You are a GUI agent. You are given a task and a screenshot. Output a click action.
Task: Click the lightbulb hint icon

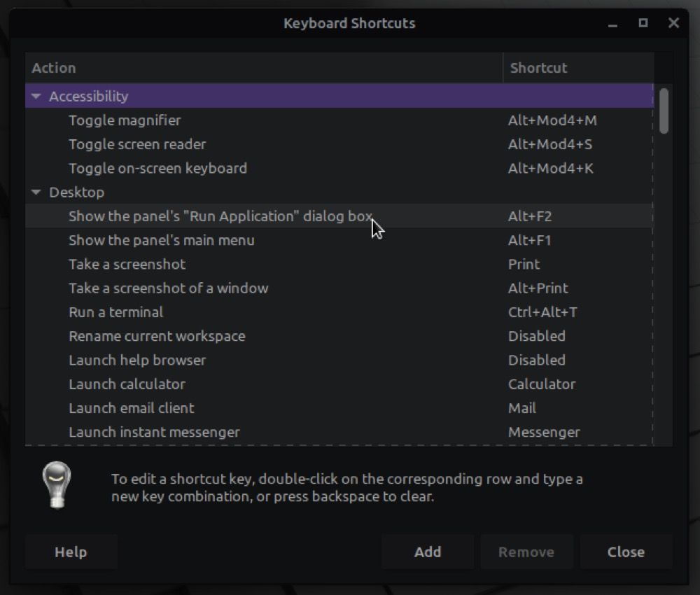[56, 486]
